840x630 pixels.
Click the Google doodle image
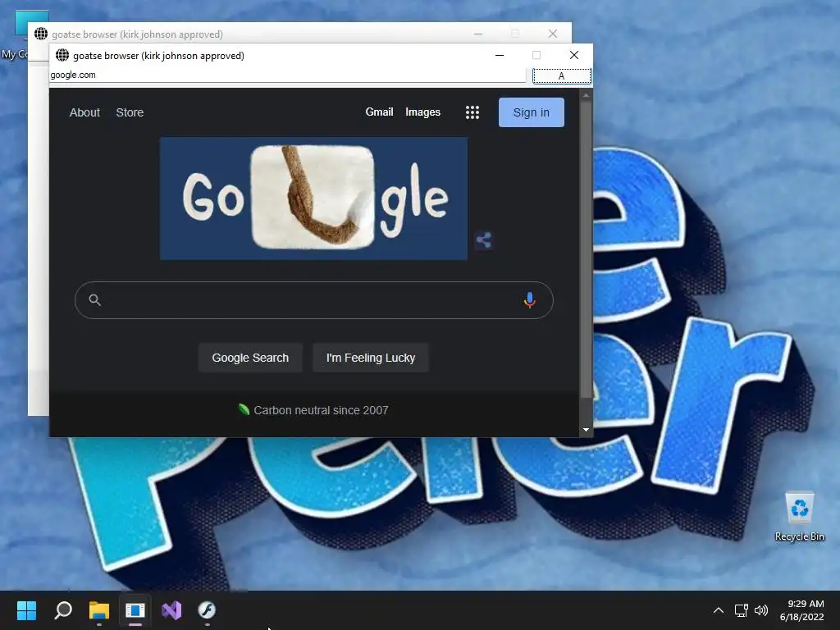313,199
